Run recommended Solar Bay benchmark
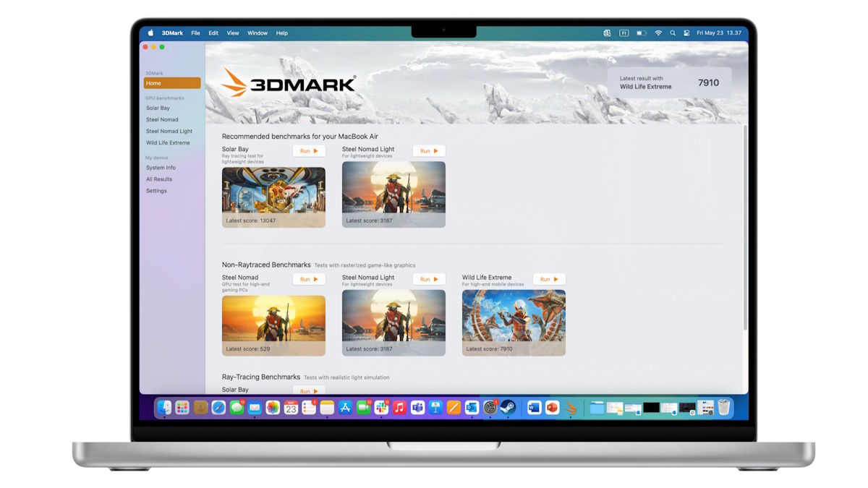 click(x=309, y=151)
